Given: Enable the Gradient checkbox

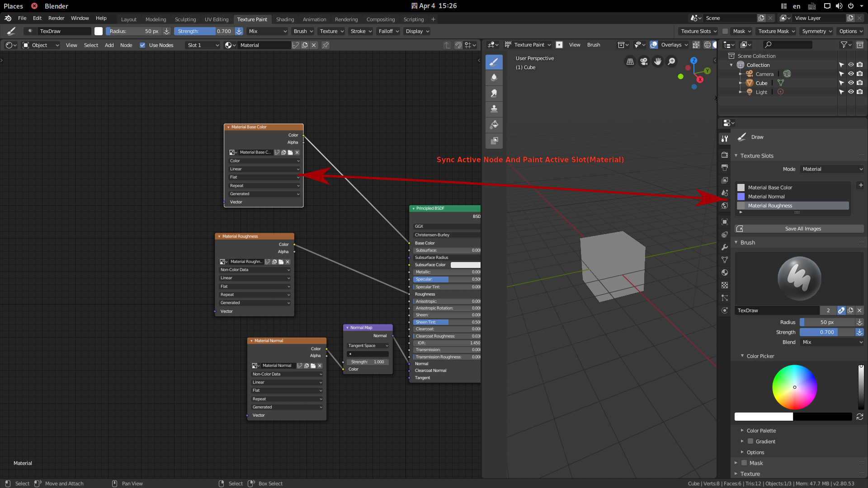Looking at the screenshot, I should click(750, 441).
